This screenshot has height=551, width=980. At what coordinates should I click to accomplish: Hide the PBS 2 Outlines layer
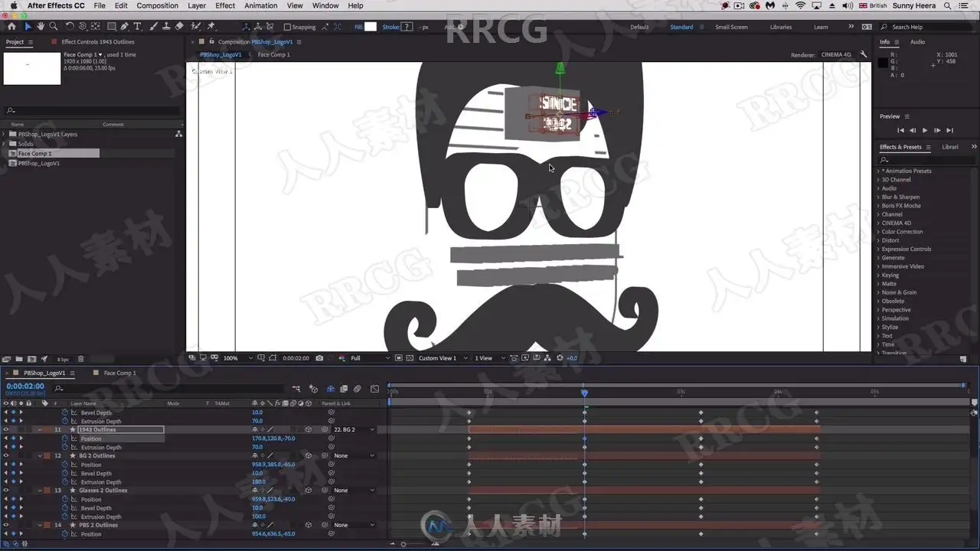[x=5, y=526]
